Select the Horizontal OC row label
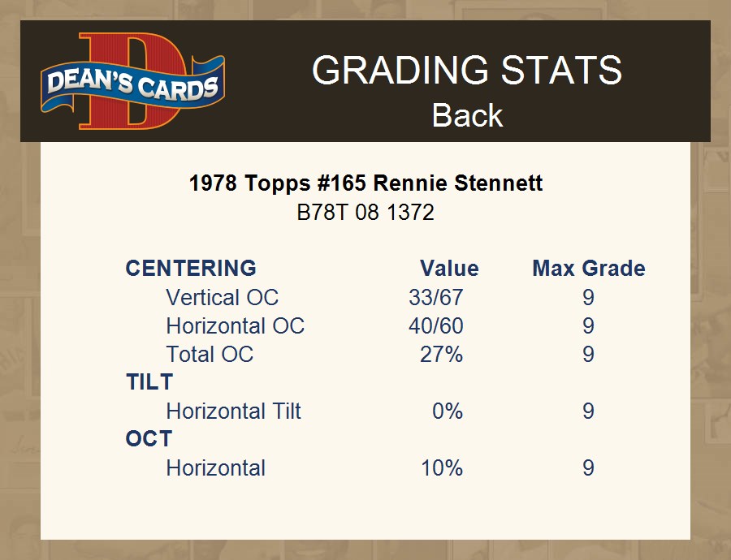Viewport: 731px width, 560px height. (235, 325)
